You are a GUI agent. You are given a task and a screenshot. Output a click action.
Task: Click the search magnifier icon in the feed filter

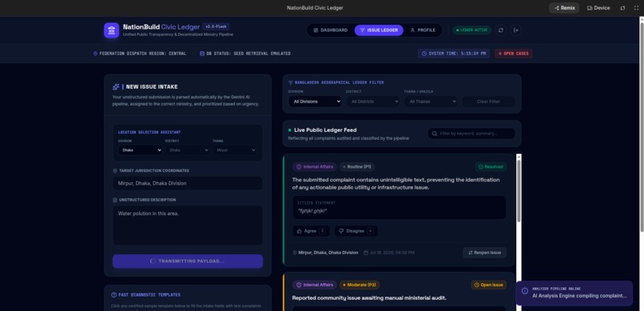[435, 134]
